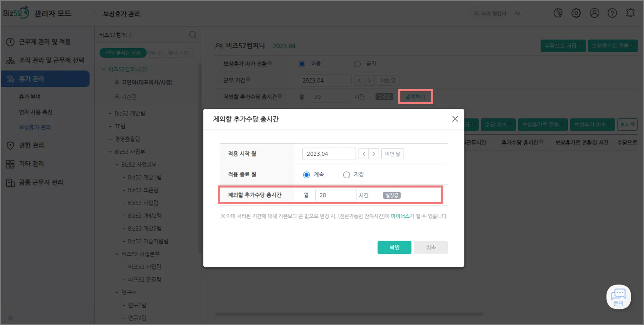This screenshot has height=325, width=644.
Task: Click the 20 hours input in dialog
Action: pos(336,195)
